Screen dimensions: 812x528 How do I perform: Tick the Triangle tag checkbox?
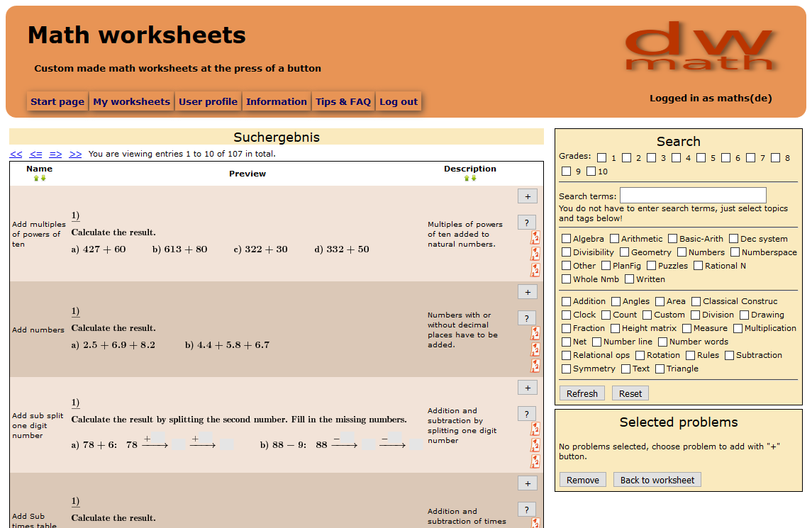coord(660,369)
